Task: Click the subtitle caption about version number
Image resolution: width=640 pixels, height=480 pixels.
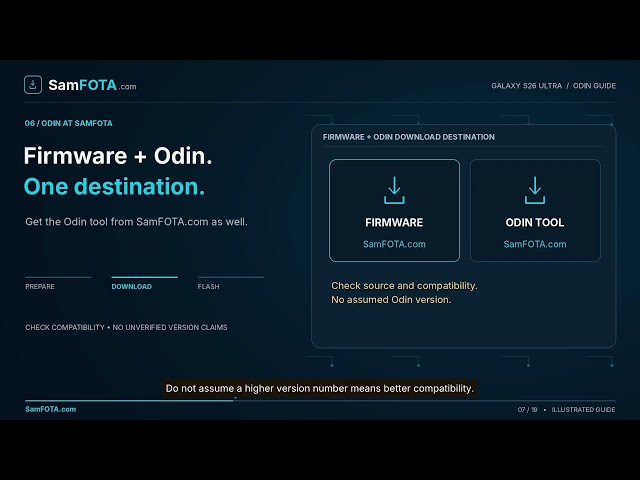Action: (x=320, y=388)
